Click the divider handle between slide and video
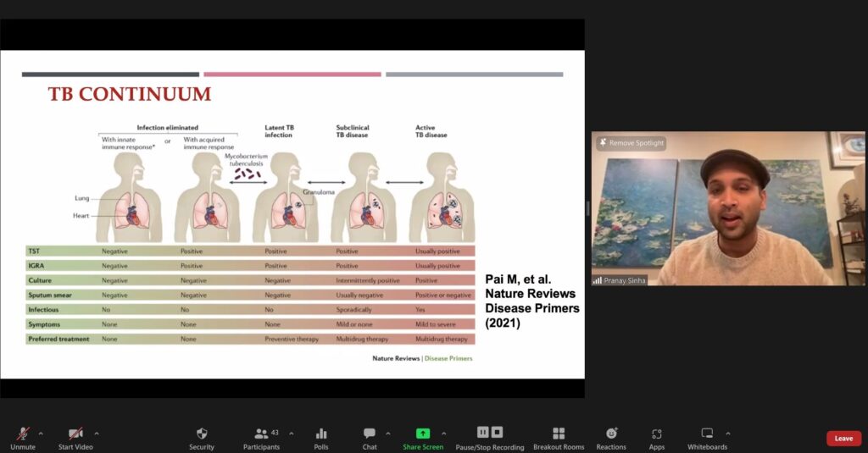The image size is (868, 453). [x=587, y=208]
